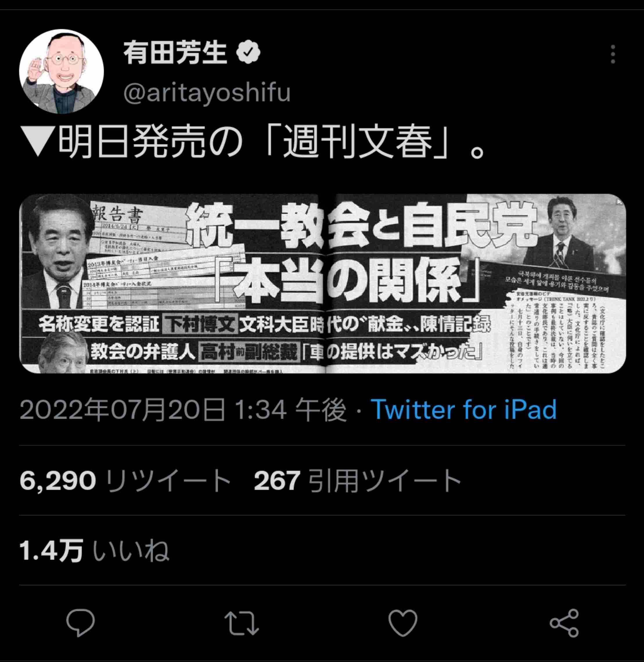644x662 pixels.
Task: View the 267 引用ツイート list
Action: click(357, 480)
